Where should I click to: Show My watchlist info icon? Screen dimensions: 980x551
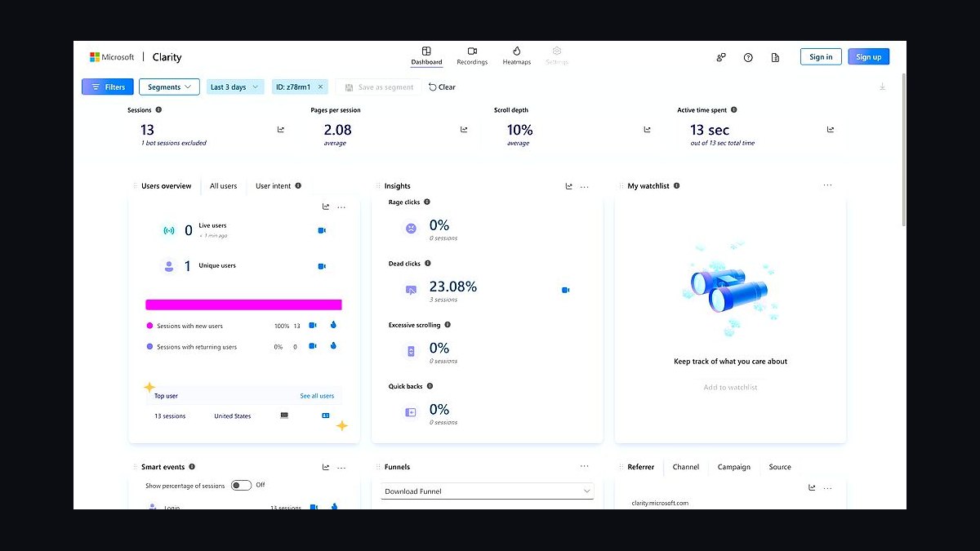click(676, 186)
